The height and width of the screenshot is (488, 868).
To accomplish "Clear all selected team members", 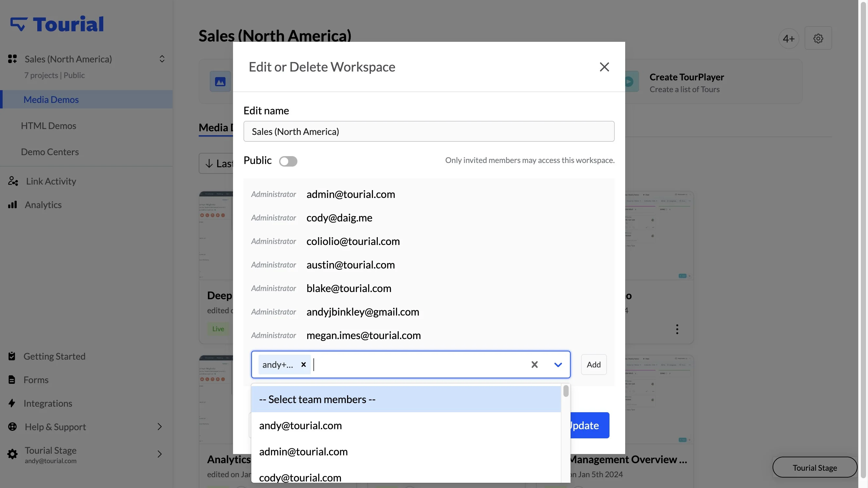I will 534,365.
